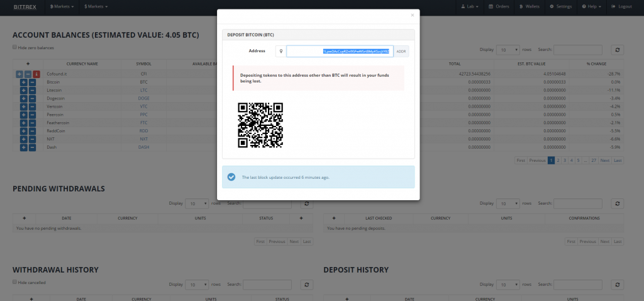Click the plus deposit icon for Litecoin
The image size is (644, 301).
point(23,90)
